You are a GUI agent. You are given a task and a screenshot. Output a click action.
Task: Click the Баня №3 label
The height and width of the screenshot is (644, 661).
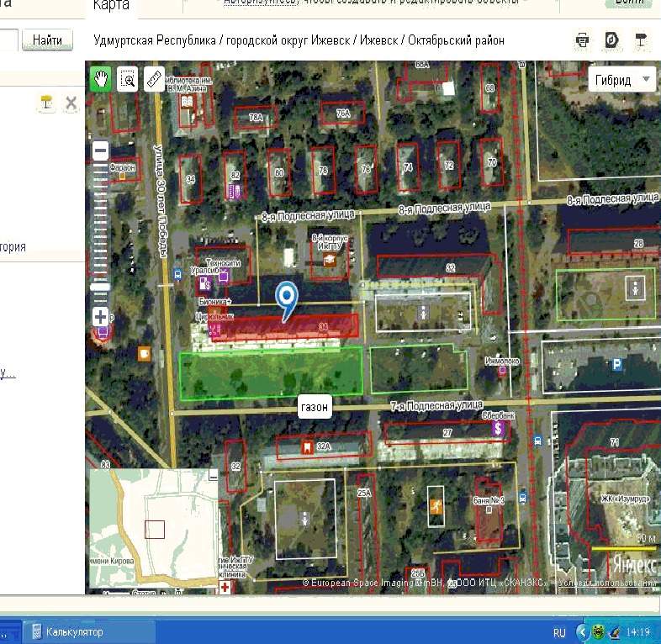489,500
